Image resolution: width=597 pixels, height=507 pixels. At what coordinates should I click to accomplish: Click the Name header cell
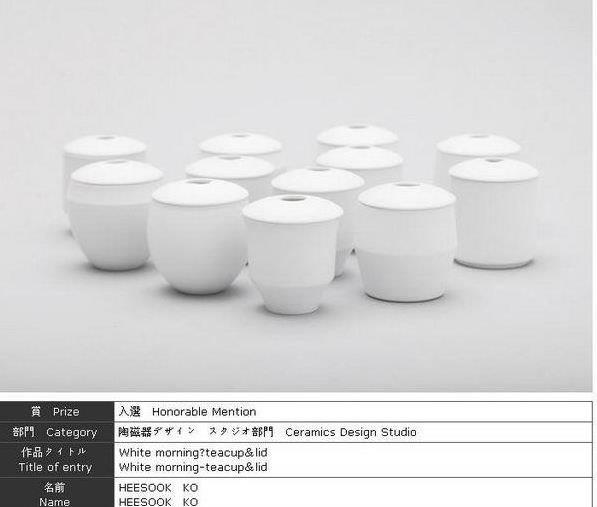pos(57,493)
